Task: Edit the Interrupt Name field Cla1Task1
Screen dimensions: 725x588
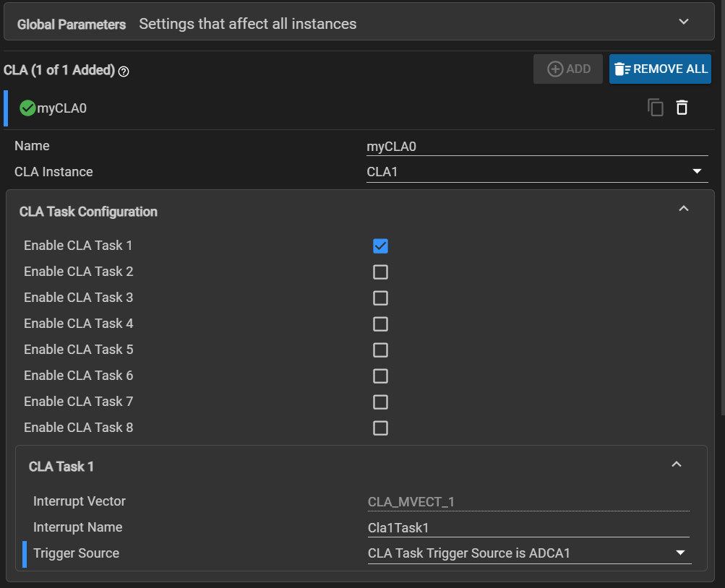Action: click(528, 528)
